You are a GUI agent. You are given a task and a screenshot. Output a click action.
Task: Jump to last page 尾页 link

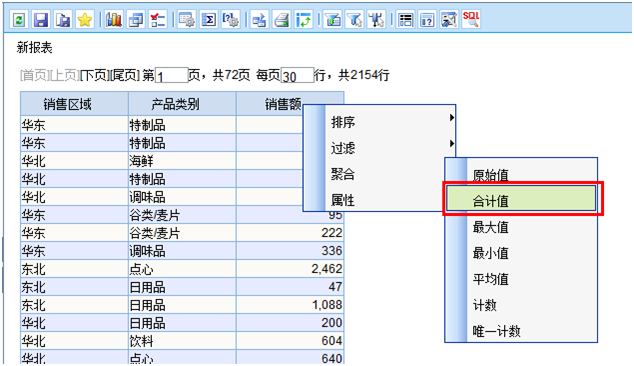coord(125,75)
